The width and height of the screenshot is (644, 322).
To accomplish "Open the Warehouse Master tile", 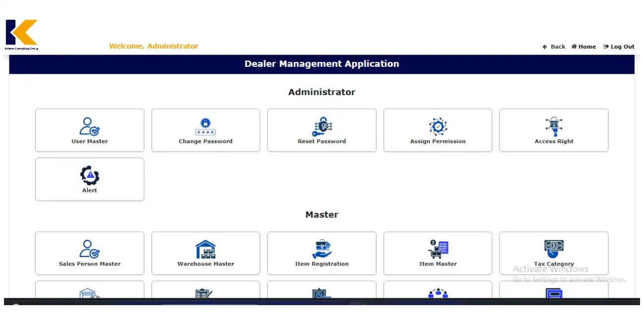I will coord(206,253).
